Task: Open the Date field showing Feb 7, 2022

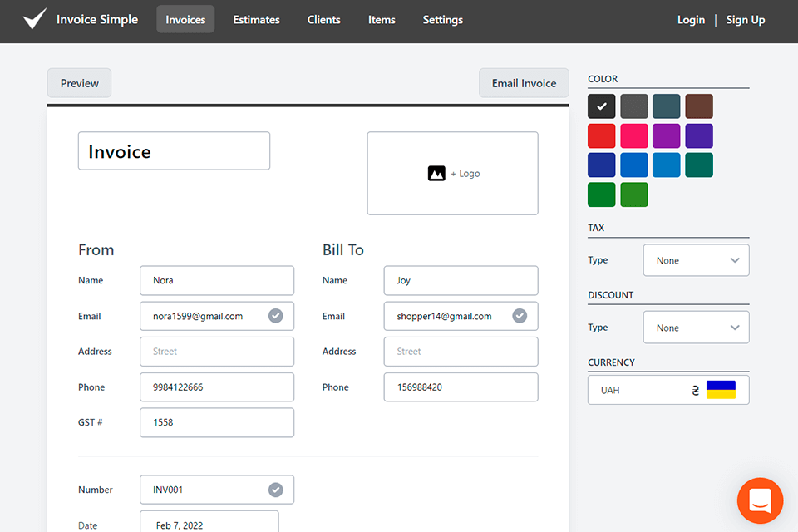Action: click(x=209, y=522)
